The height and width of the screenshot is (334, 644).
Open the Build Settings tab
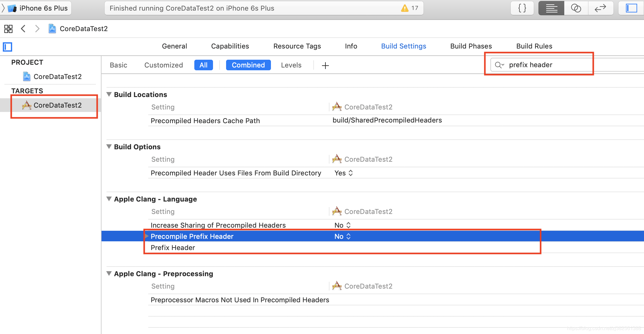(x=404, y=46)
